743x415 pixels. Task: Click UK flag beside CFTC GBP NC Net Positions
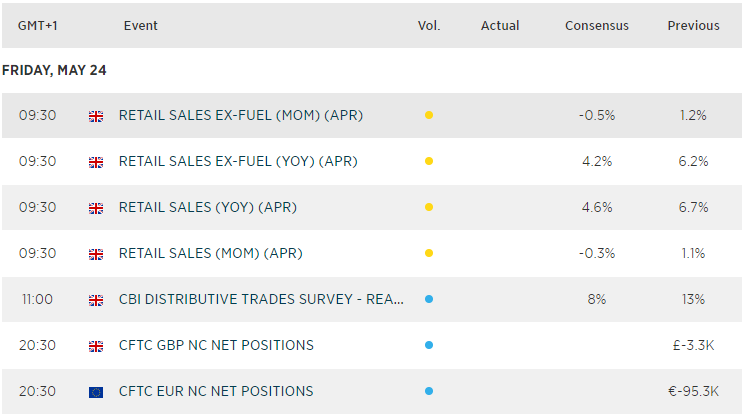(x=97, y=346)
